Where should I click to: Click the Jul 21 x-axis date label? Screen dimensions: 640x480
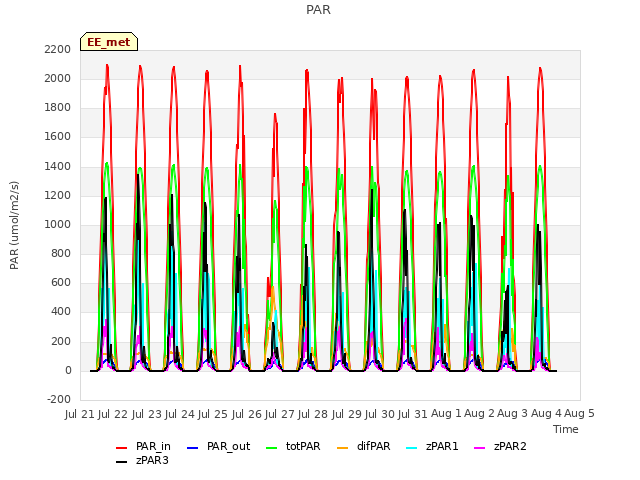(80, 414)
